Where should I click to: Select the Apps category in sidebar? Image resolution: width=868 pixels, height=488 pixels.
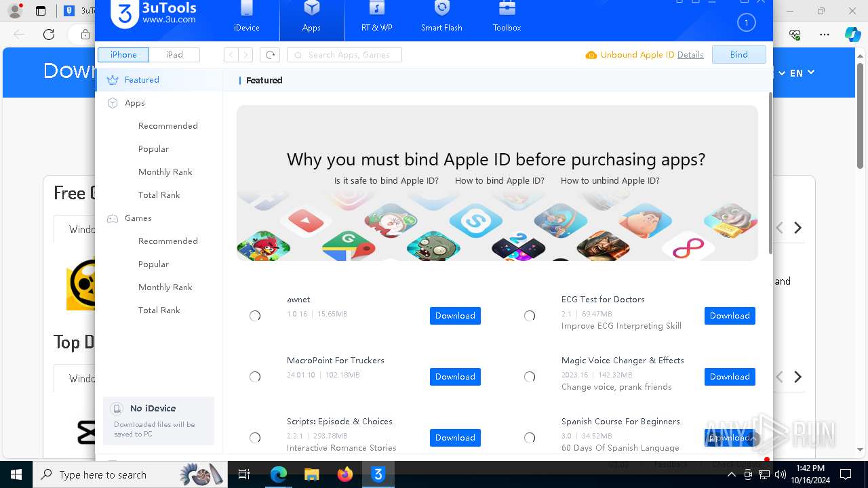point(159,103)
